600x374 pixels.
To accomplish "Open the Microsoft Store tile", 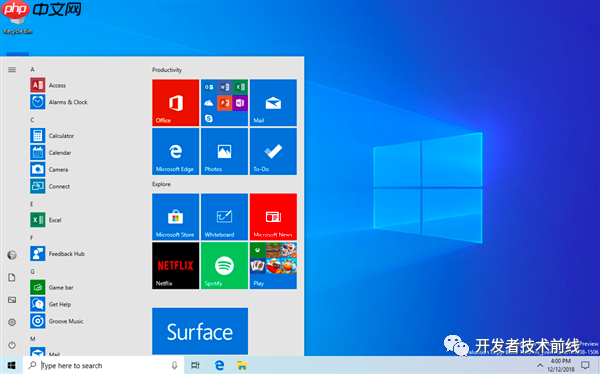I will pyautogui.click(x=175, y=217).
